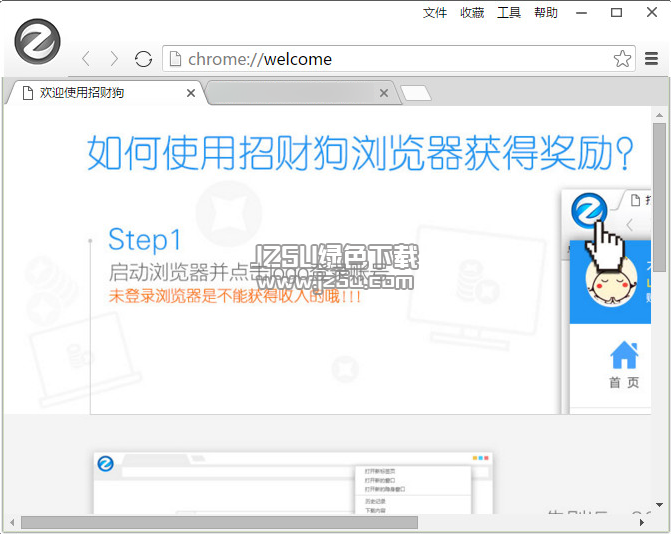Click the orange text 未登录浏览器是不能获得收入的哦!!!

point(235,296)
